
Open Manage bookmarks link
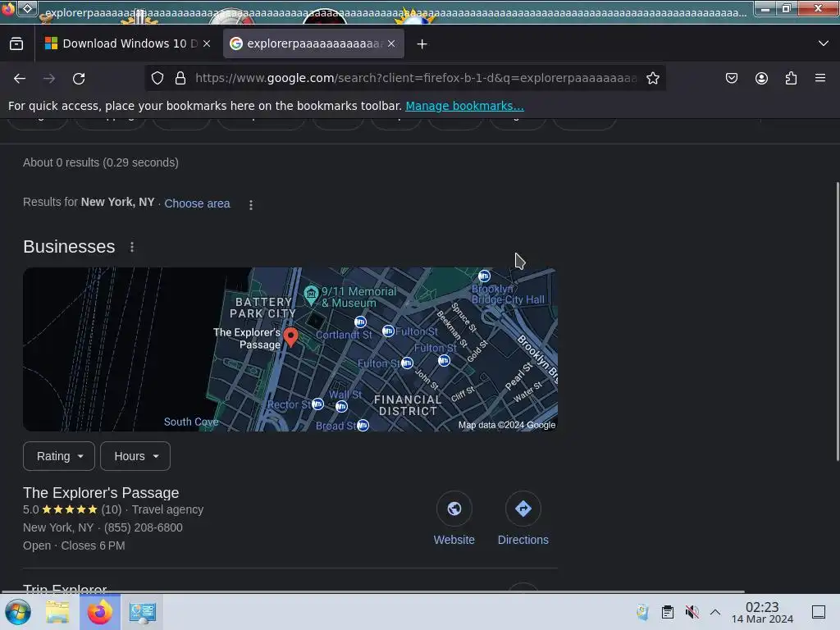click(464, 106)
